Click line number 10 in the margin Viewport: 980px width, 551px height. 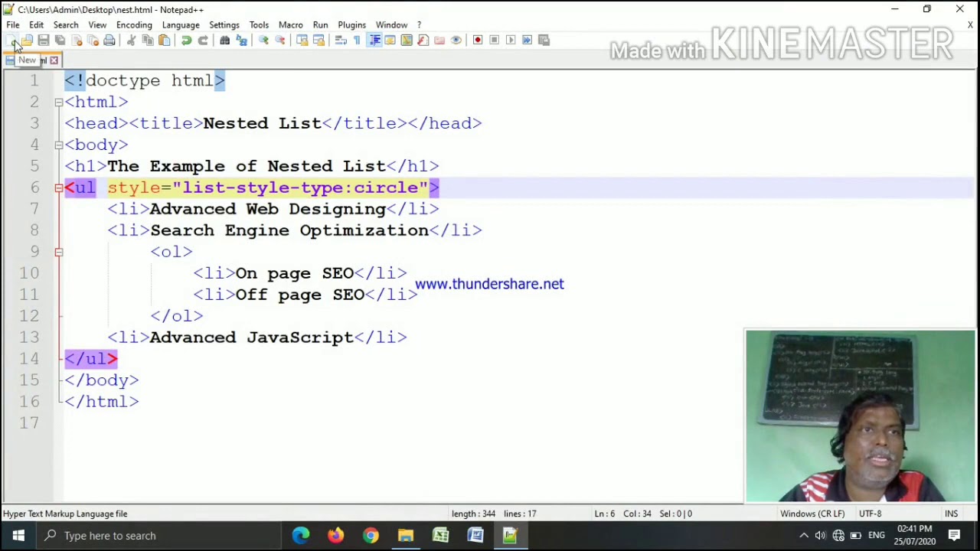(29, 273)
